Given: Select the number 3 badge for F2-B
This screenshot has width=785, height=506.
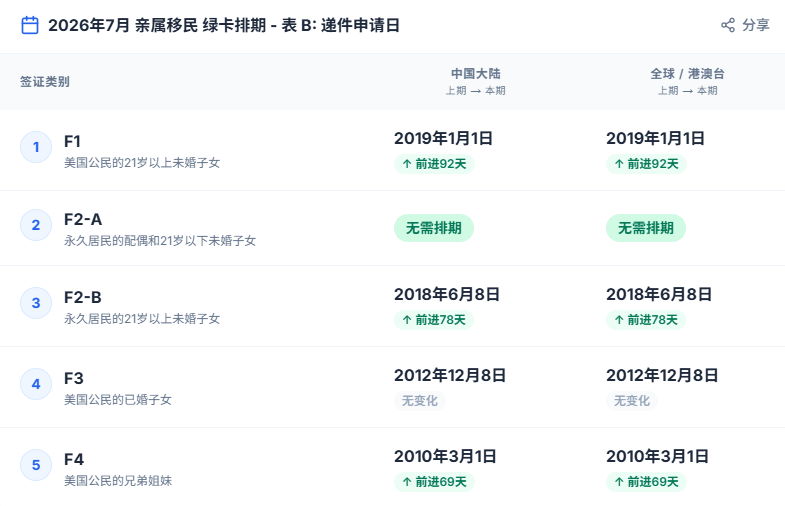Looking at the screenshot, I should point(36,303).
